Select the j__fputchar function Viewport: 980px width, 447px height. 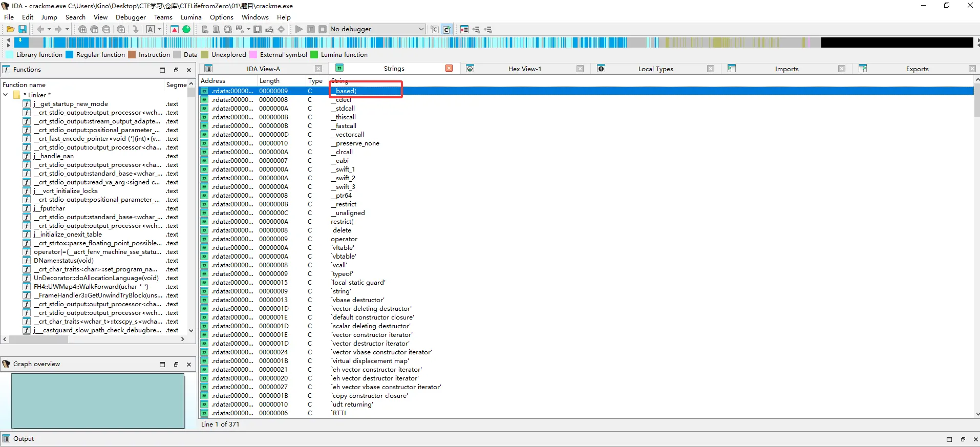coord(49,208)
